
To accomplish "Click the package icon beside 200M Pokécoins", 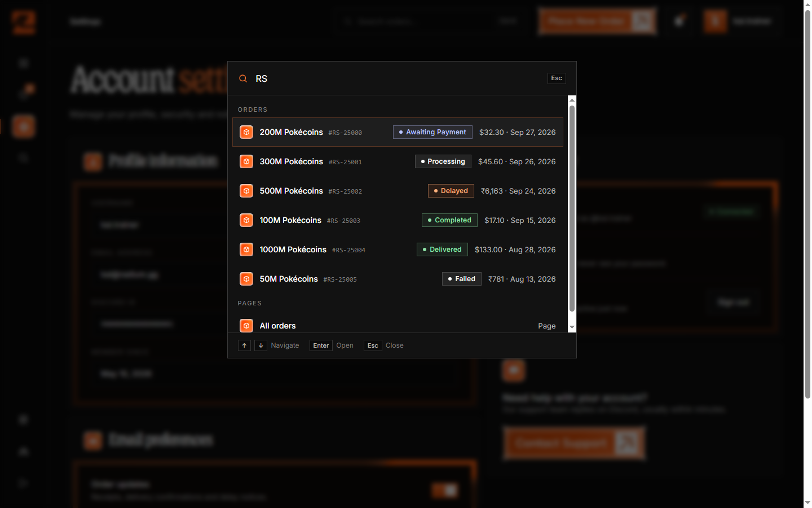I will tap(246, 132).
